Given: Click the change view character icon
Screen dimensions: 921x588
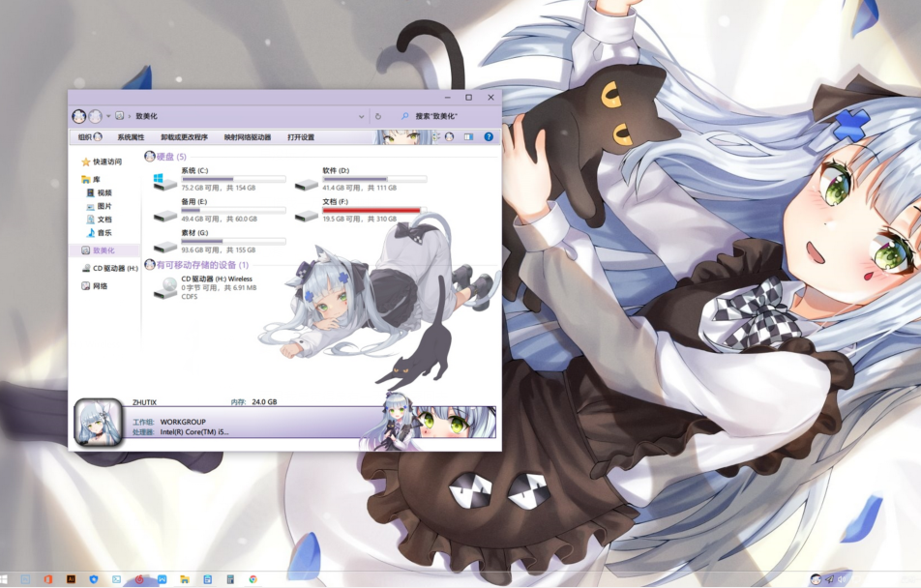Looking at the screenshot, I should (x=449, y=136).
